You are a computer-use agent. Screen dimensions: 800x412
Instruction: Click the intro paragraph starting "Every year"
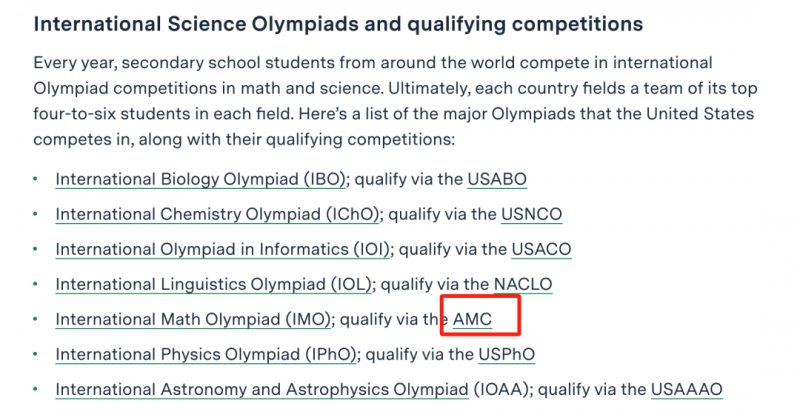point(395,101)
